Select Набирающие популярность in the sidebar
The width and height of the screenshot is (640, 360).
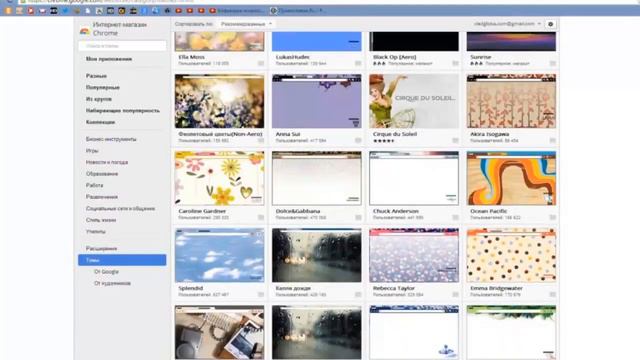122,111
